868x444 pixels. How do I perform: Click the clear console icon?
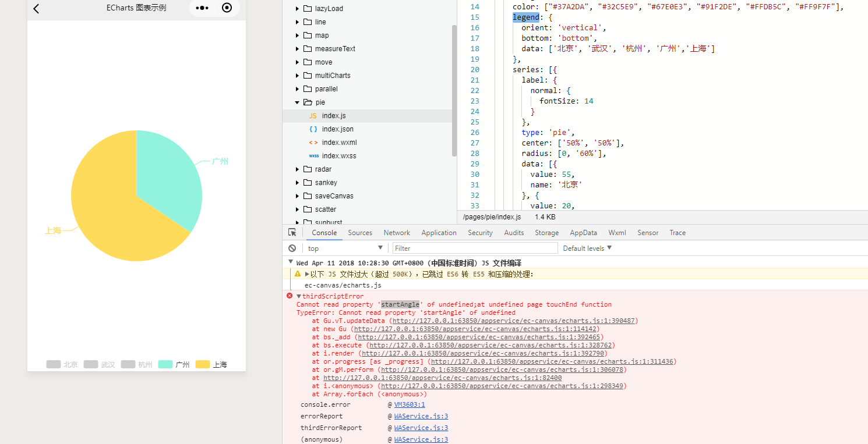pyautogui.click(x=292, y=248)
